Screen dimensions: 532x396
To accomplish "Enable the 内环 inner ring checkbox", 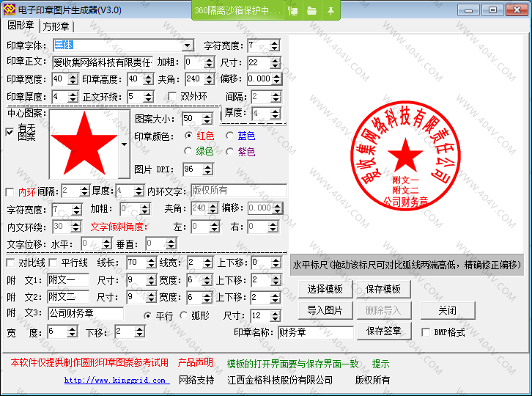I will coord(10,191).
